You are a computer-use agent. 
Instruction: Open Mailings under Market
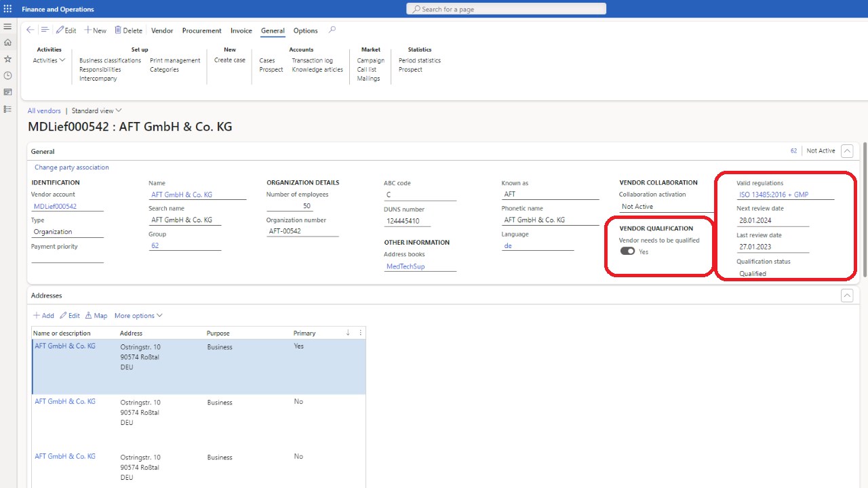pyautogui.click(x=369, y=79)
